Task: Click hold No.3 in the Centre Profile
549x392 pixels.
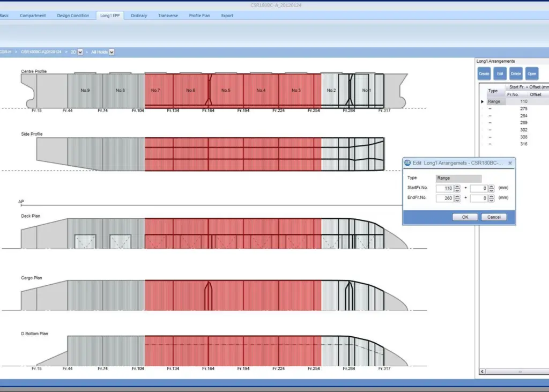Action: click(296, 91)
